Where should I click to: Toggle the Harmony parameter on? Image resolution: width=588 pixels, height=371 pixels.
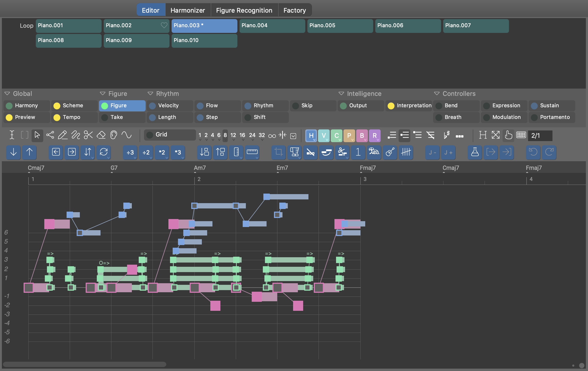(9, 106)
